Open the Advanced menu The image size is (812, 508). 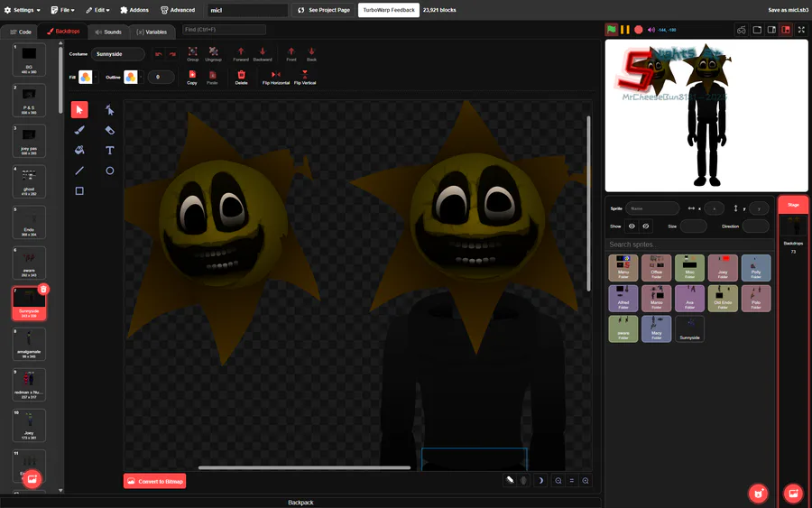pos(178,10)
